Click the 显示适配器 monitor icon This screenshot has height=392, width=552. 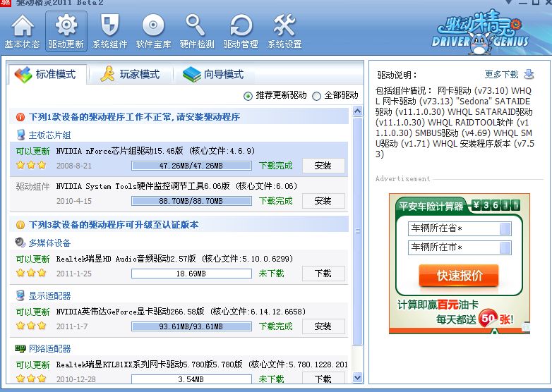click(20, 295)
